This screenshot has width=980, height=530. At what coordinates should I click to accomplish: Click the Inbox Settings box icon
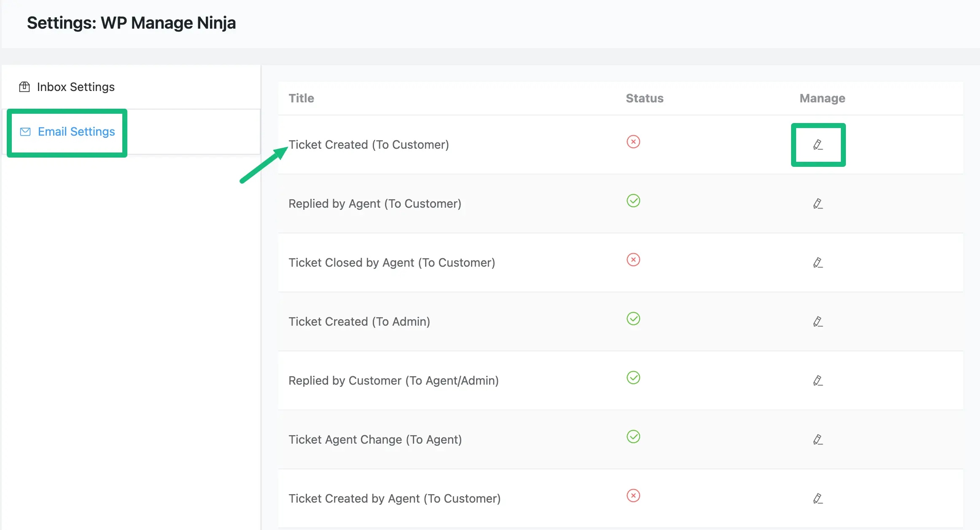[x=24, y=87]
